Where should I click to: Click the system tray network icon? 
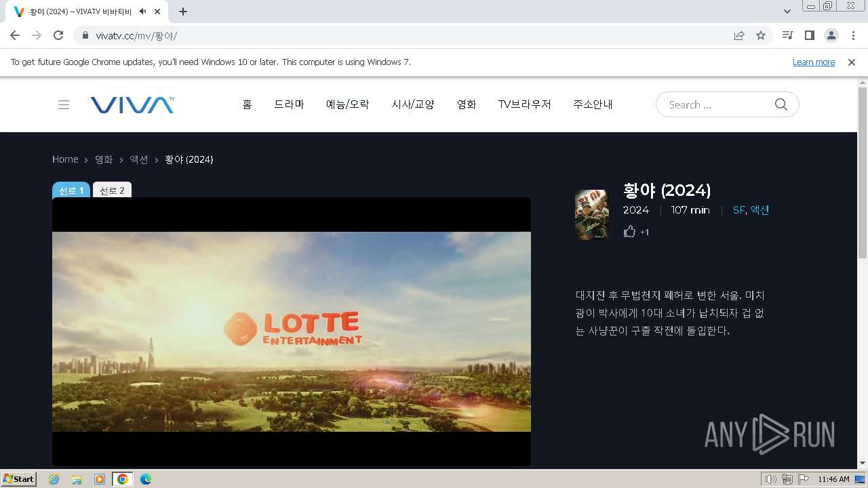click(x=787, y=479)
